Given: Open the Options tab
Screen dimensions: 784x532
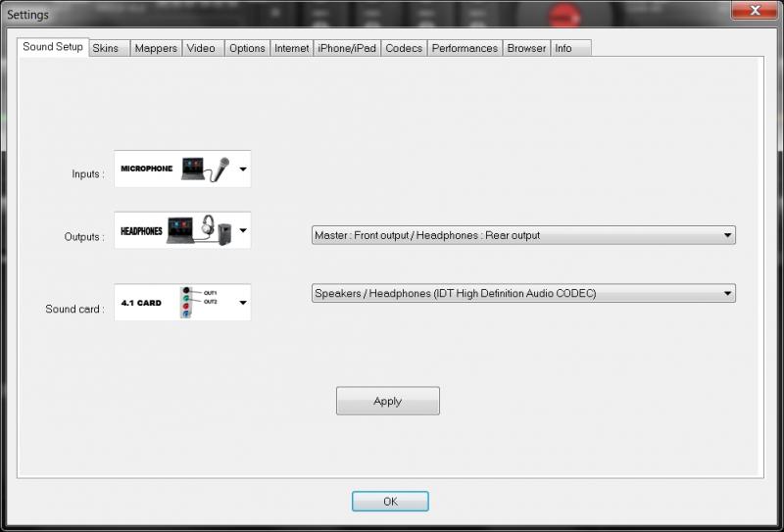Looking at the screenshot, I should pos(247,49).
